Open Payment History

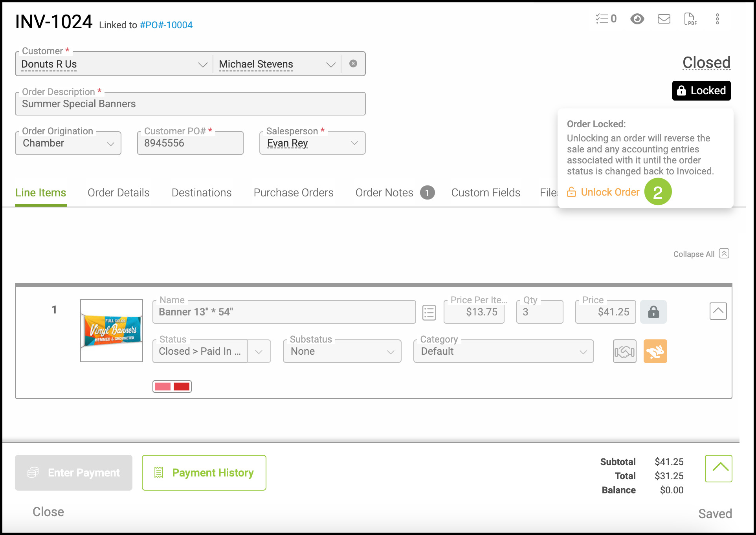(x=204, y=473)
